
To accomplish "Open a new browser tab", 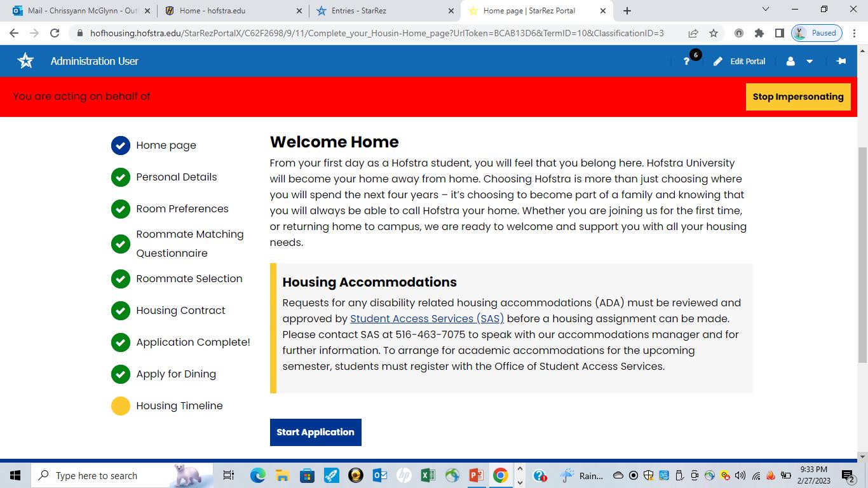I will click(x=627, y=11).
